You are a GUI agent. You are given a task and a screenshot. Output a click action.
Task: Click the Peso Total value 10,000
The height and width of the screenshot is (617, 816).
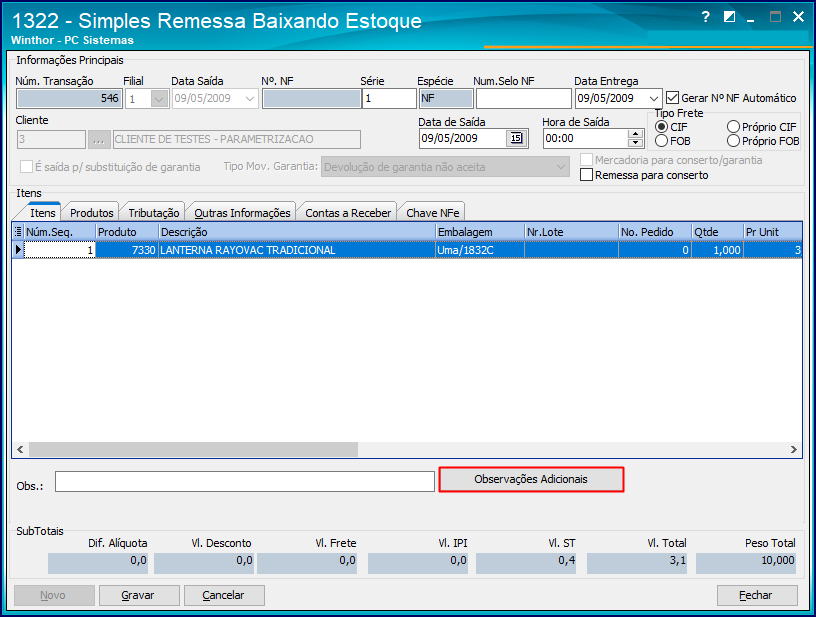coord(746,562)
